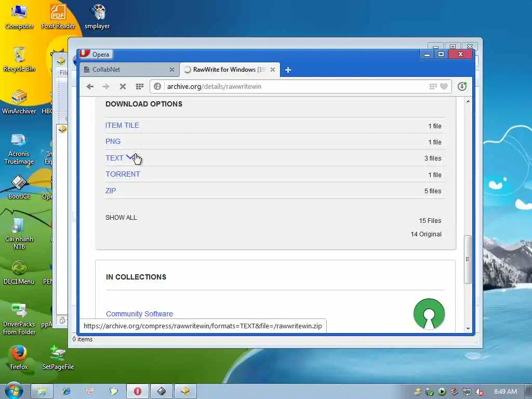Open the firefox desktop icon
The height and width of the screenshot is (399, 532).
point(19,357)
